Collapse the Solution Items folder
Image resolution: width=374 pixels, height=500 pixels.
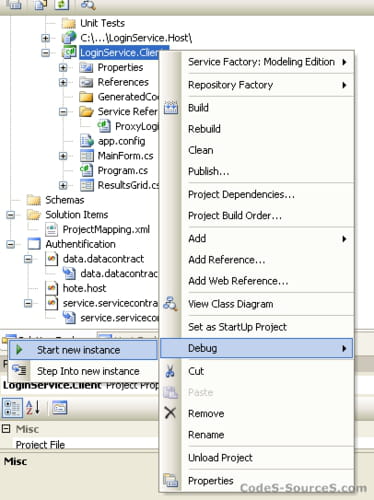10,214
